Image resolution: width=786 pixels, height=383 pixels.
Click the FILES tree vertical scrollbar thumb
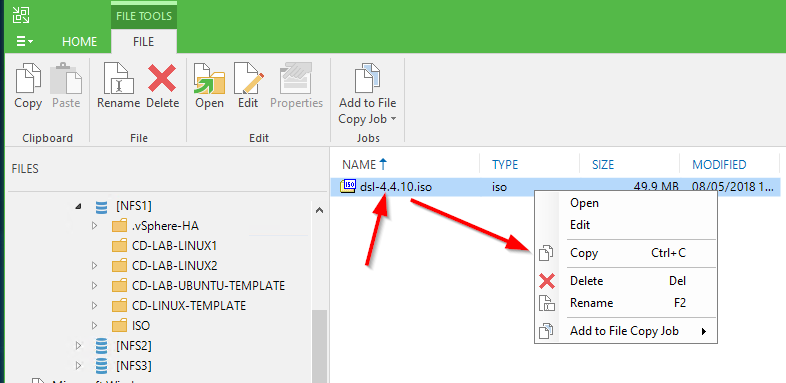coord(319,346)
